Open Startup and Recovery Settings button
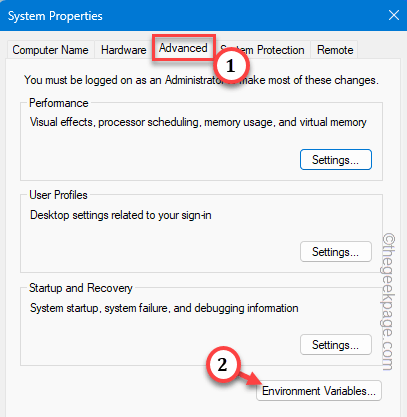 tap(336, 345)
